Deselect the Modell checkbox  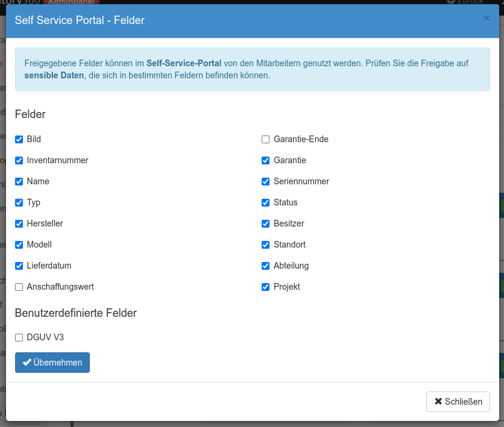19,245
